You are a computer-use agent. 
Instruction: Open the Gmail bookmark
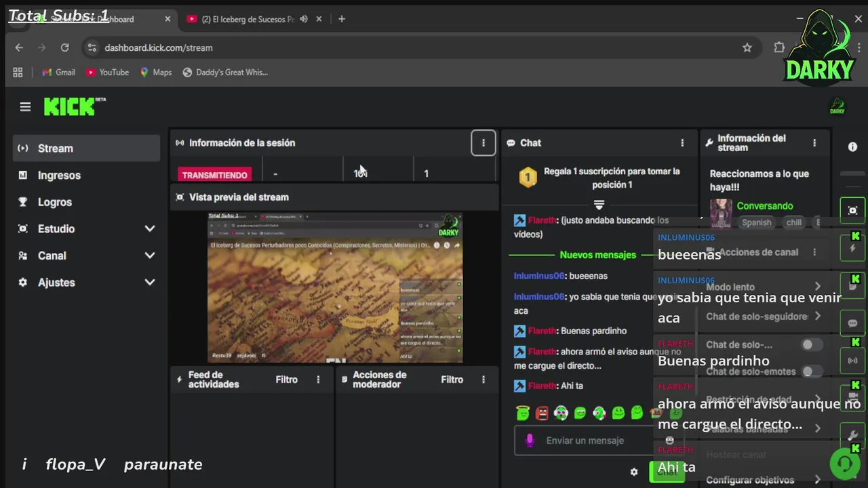(58, 72)
